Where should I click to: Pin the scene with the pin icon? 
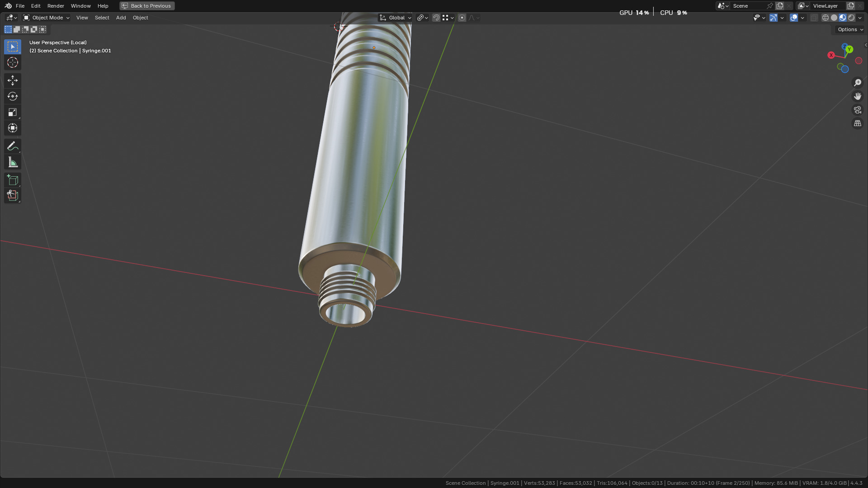click(770, 6)
